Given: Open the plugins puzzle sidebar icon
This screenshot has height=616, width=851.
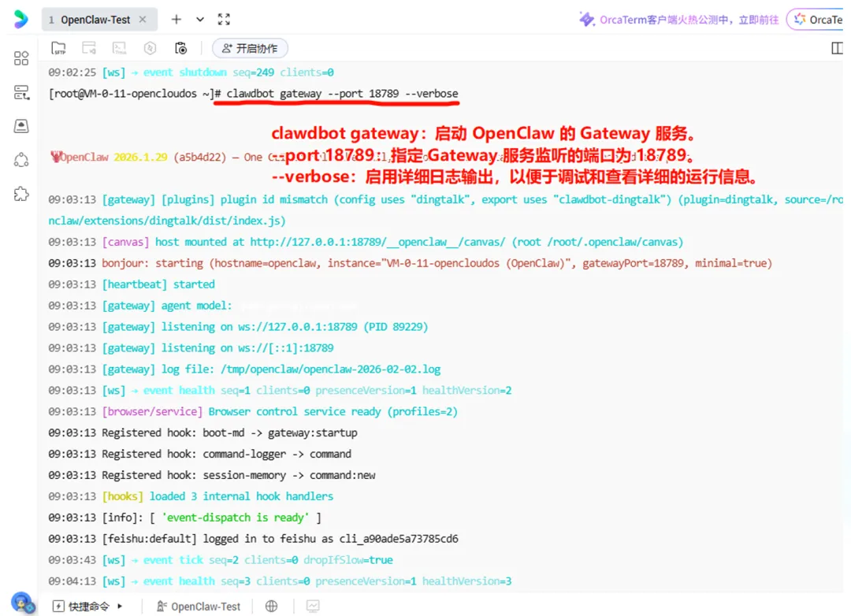Looking at the screenshot, I should (x=21, y=194).
